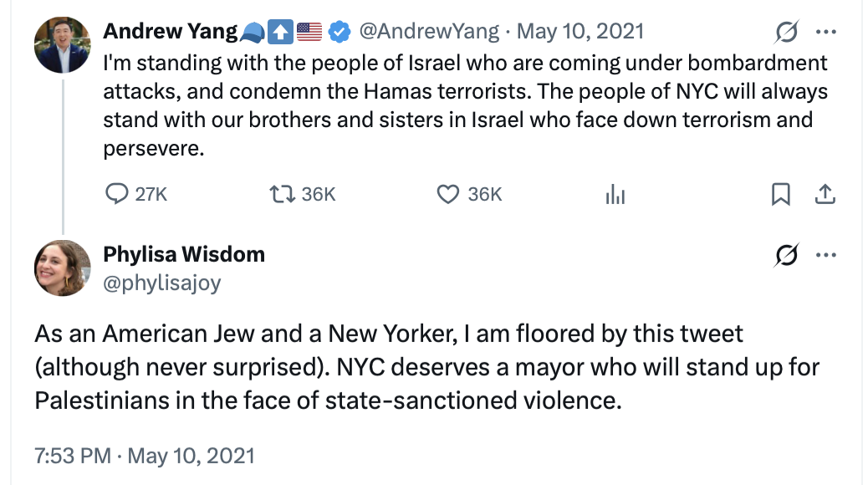Click the Grok icon on Phylisa Wisdom's tweet

coord(786,254)
